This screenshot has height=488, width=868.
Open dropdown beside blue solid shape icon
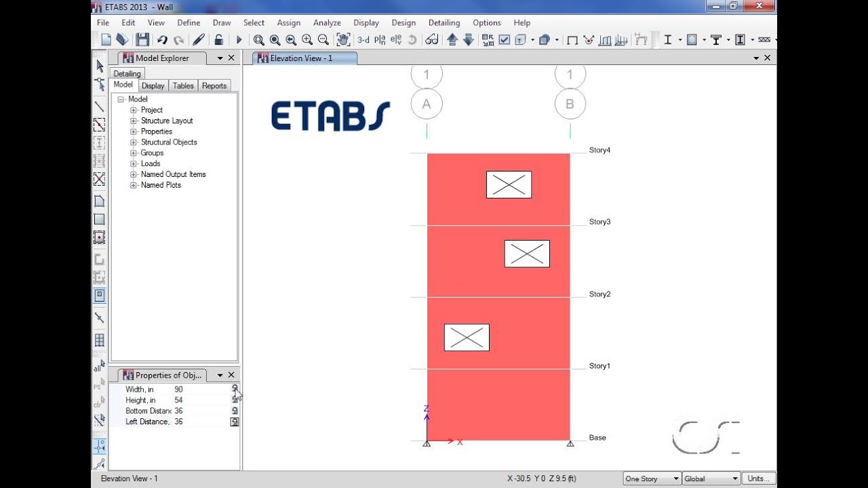(557, 40)
